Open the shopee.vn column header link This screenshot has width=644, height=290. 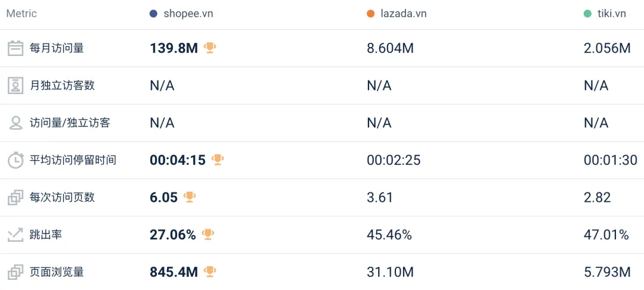click(188, 14)
